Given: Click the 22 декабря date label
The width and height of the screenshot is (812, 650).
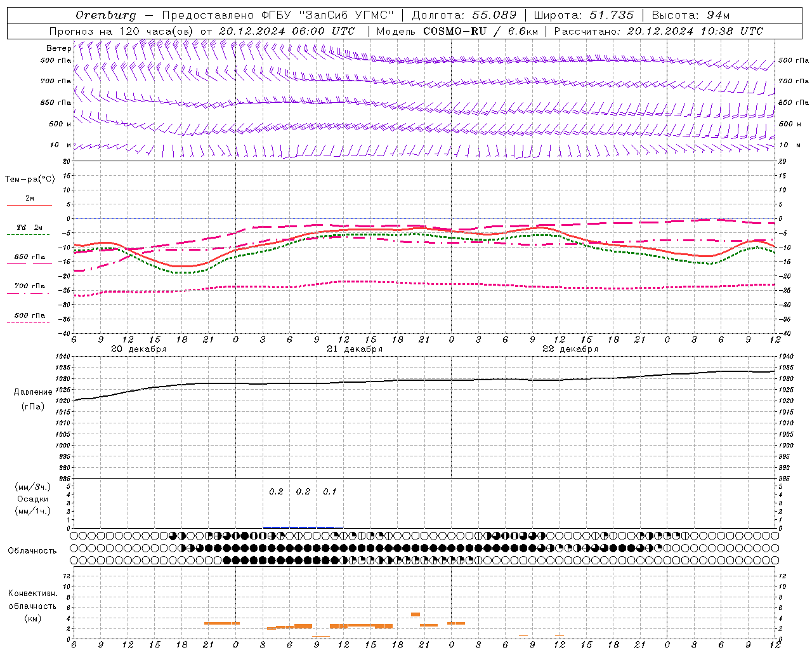Looking at the screenshot, I should click(570, 349).
